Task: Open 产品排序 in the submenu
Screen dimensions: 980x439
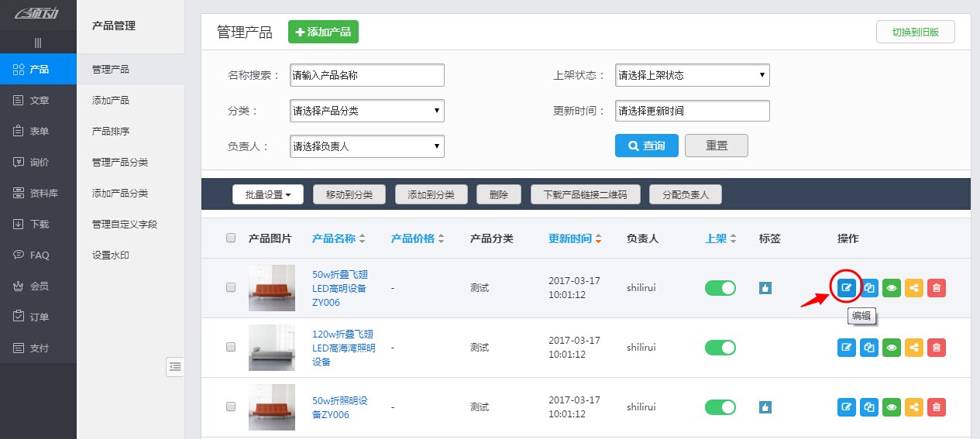Action: point(111,131)
